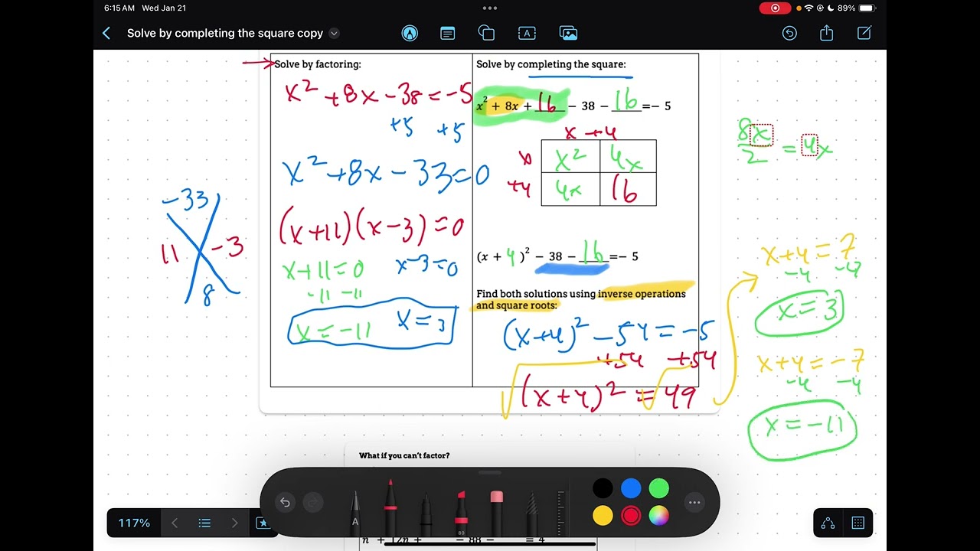Screen dimensions: 980x551
Task: Open version history clock icon
Action: pos(789,33)
